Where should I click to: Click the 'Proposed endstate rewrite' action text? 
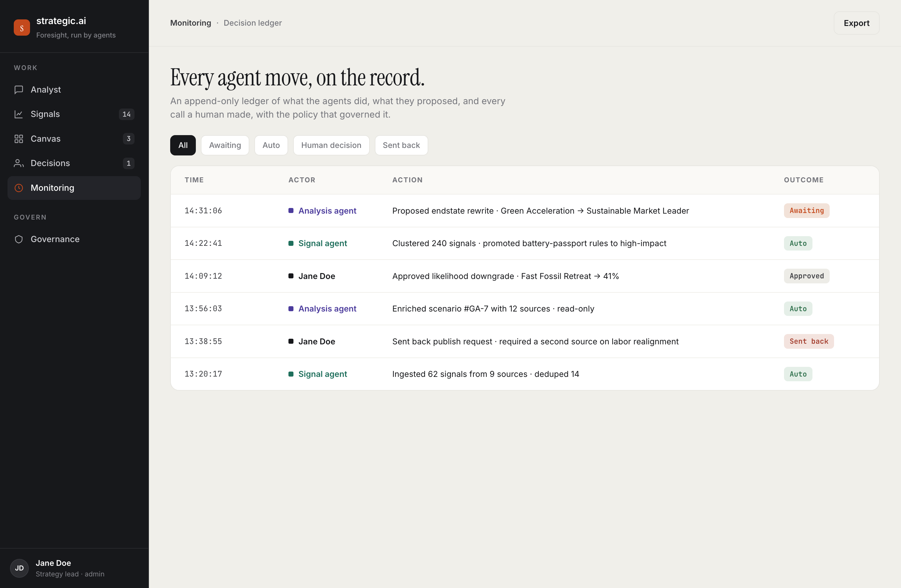(x=541, y=211)
